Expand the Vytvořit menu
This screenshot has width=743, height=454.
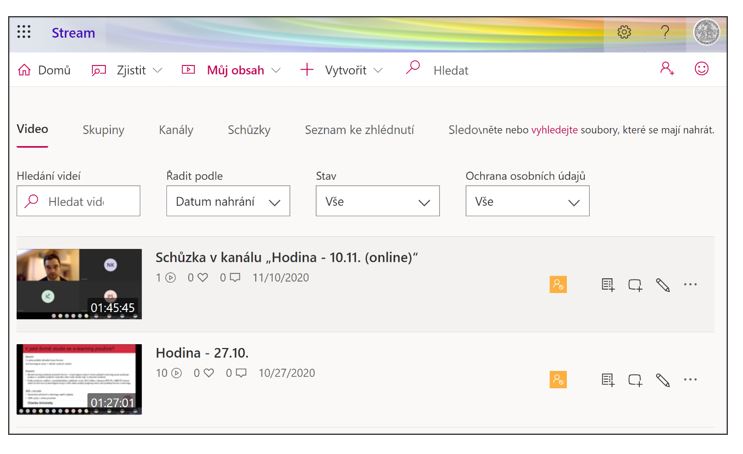click(341, 70)
